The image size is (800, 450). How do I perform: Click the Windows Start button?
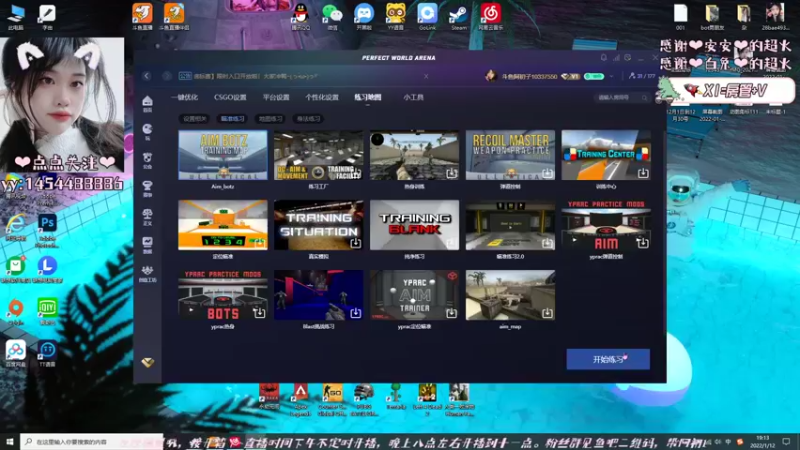coord(9,441)
